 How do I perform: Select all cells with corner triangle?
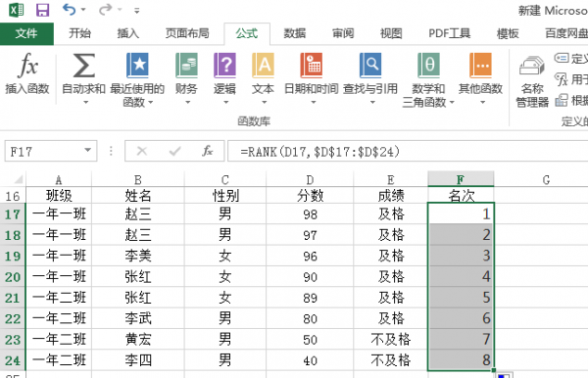pyautogui.click(x=18, y=180)
